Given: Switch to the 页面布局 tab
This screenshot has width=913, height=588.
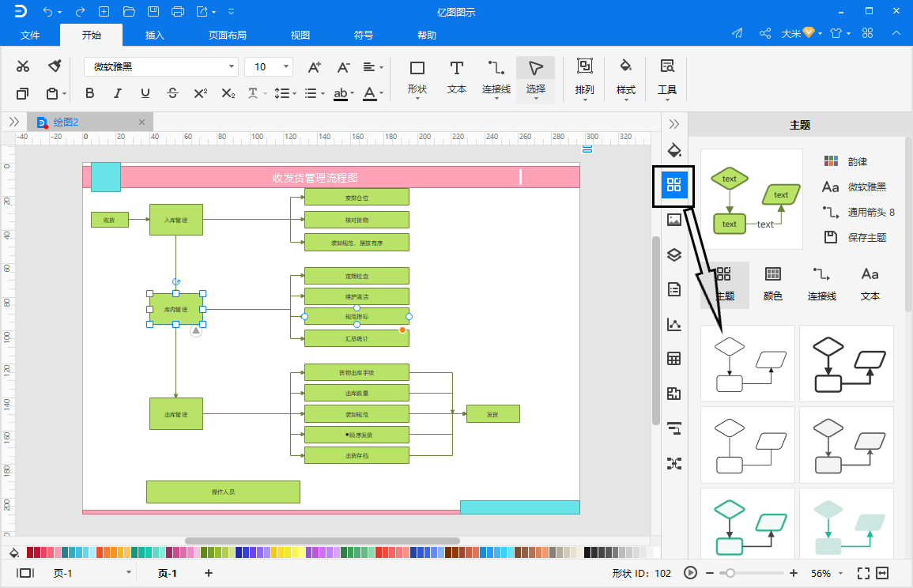Looking at the screenshot, I should 227,35.
